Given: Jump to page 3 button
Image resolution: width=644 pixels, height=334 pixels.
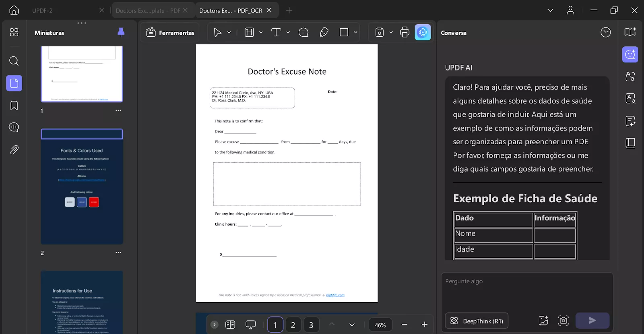Looking at the screenshot, I should (x=311, y=325).
